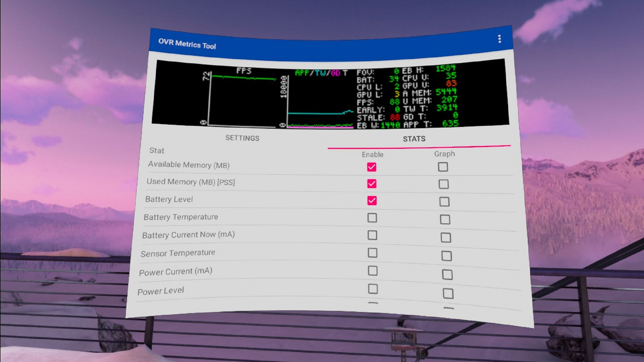Turn on graph for Battery Temperature
This screenshot has height=362, width=644.
(445, 220)
